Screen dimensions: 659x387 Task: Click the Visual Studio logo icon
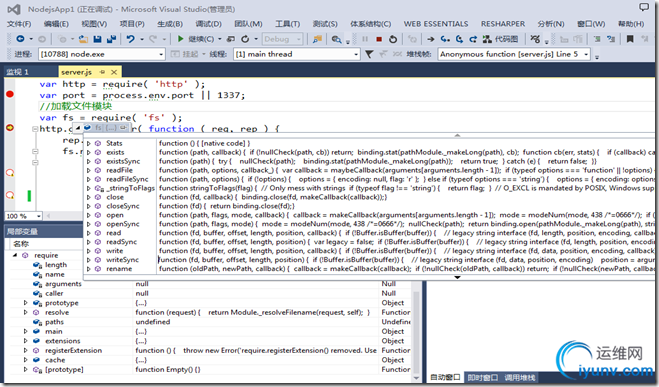click(14, 9)
